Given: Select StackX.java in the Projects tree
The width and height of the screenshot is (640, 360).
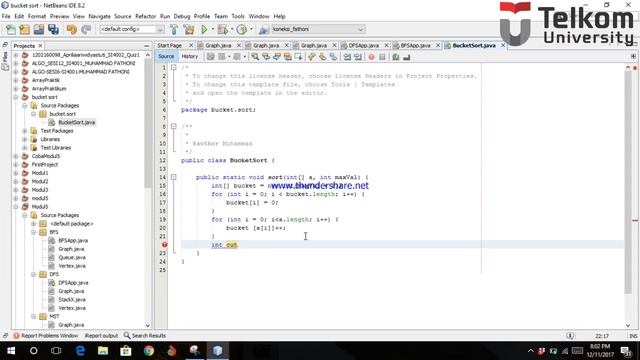Looking at the screenshot, I should tap(72, 300).
